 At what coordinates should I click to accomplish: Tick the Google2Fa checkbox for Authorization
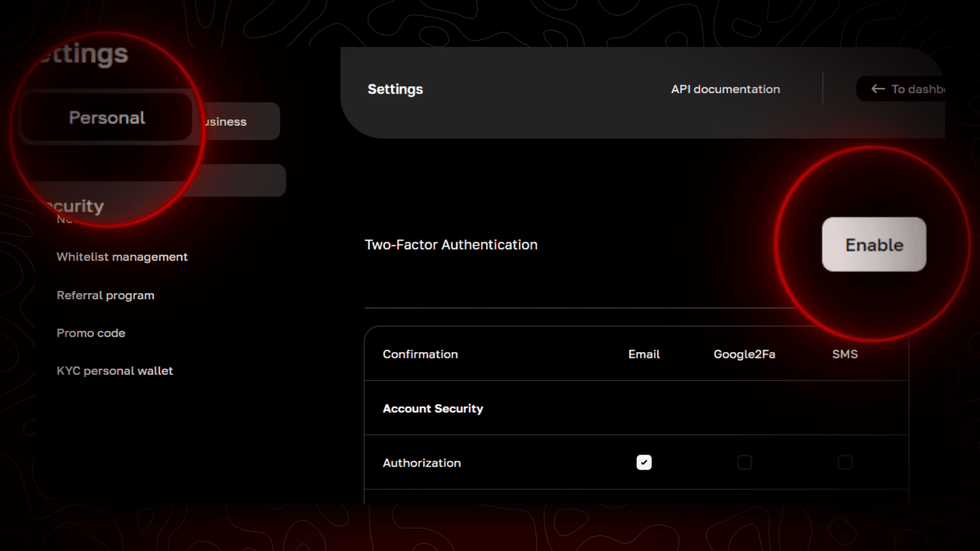pyautogui.click(x=744, y=462)
